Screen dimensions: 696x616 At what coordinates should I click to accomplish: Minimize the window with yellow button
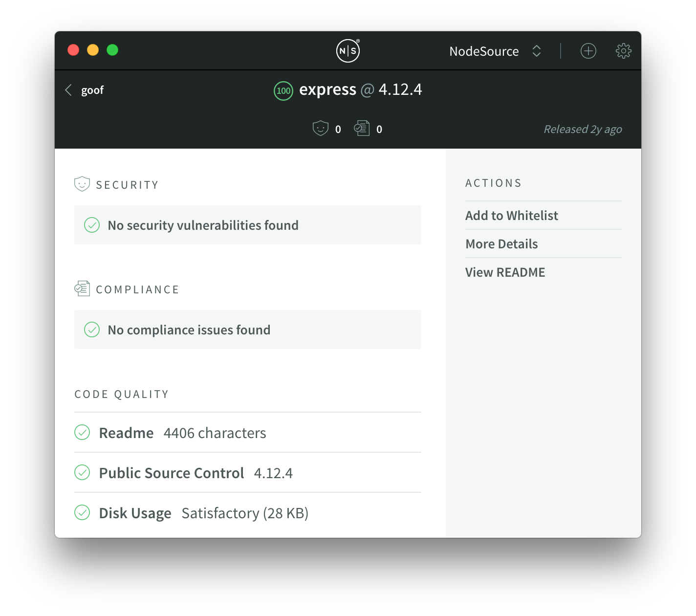pos(93,50)
